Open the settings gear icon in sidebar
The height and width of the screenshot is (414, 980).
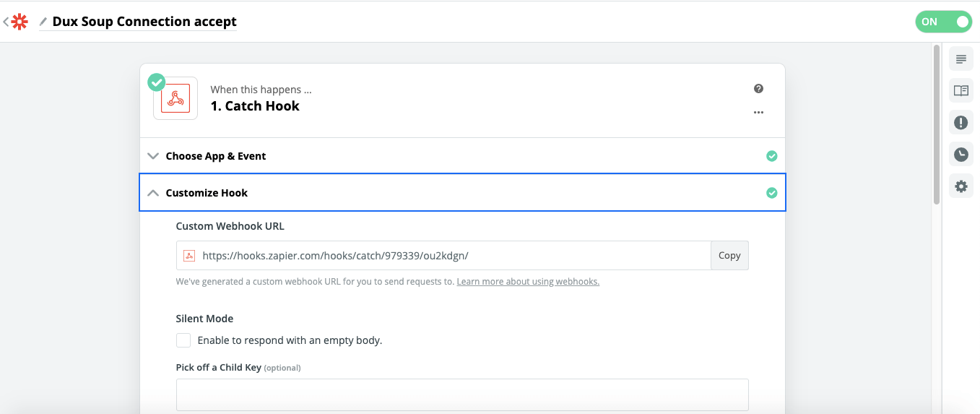[961, 186]
